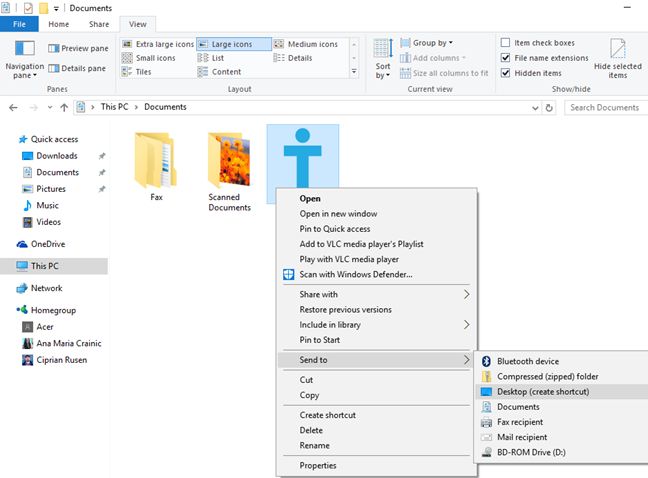Click the OneDrive cloud icon in sidebar
The width and height of the screenshot is (648, 478).
pyautogui.click(x=23, y=244)
